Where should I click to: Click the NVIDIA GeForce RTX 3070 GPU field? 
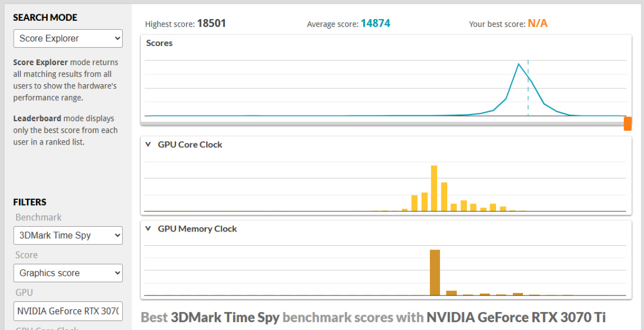coord(68,312)
